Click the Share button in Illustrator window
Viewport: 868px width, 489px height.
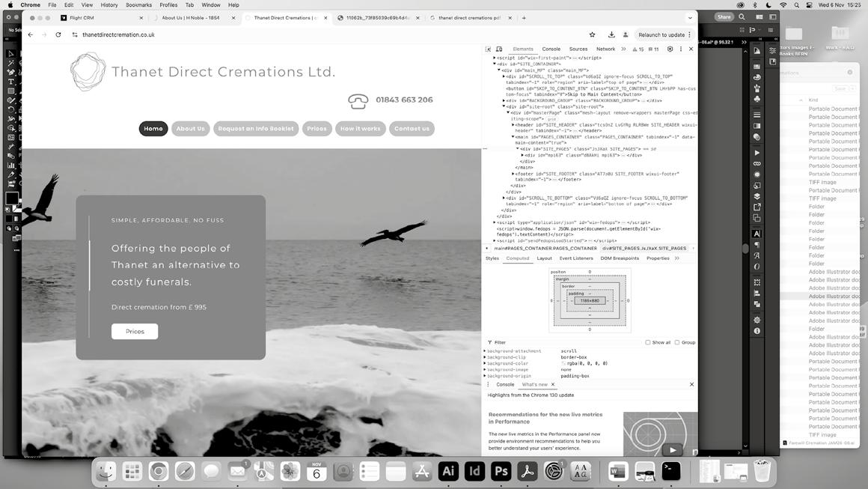pos(724,17)
